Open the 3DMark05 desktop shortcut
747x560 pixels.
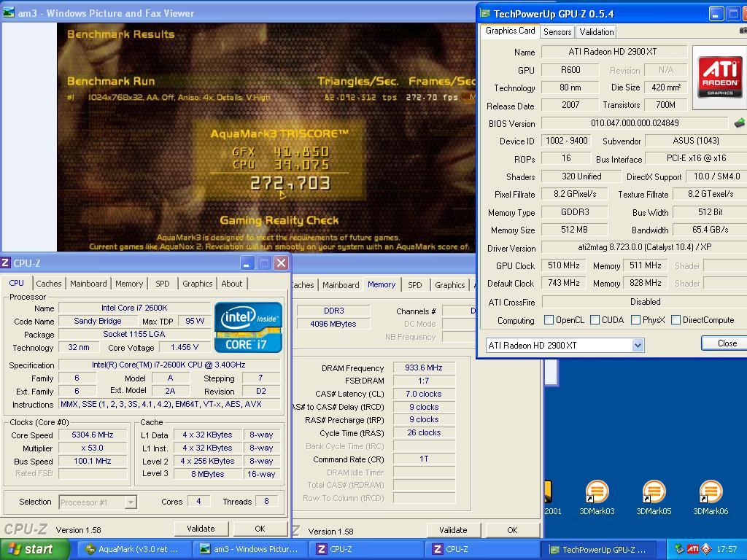coord(654,497)
